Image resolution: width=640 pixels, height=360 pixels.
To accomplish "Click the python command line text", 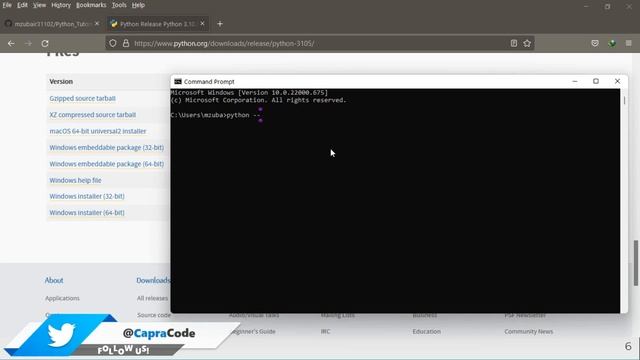I will (x=216, y=115).
